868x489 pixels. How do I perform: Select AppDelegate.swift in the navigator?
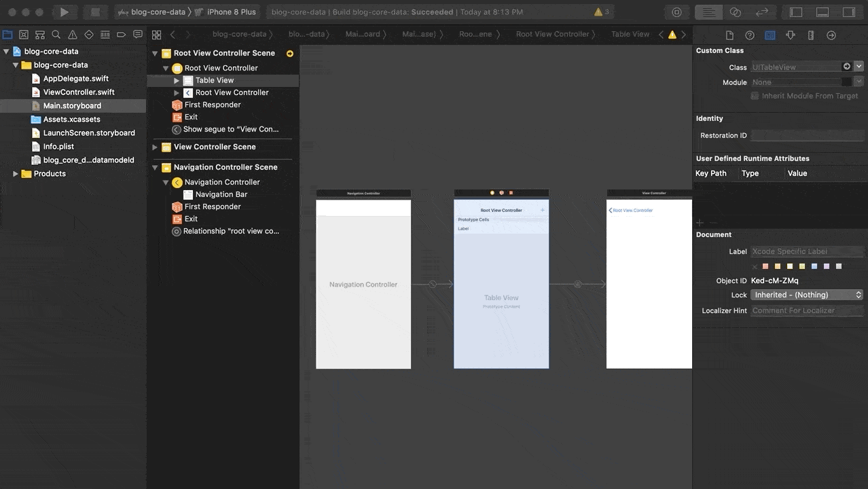click(76, 79)
